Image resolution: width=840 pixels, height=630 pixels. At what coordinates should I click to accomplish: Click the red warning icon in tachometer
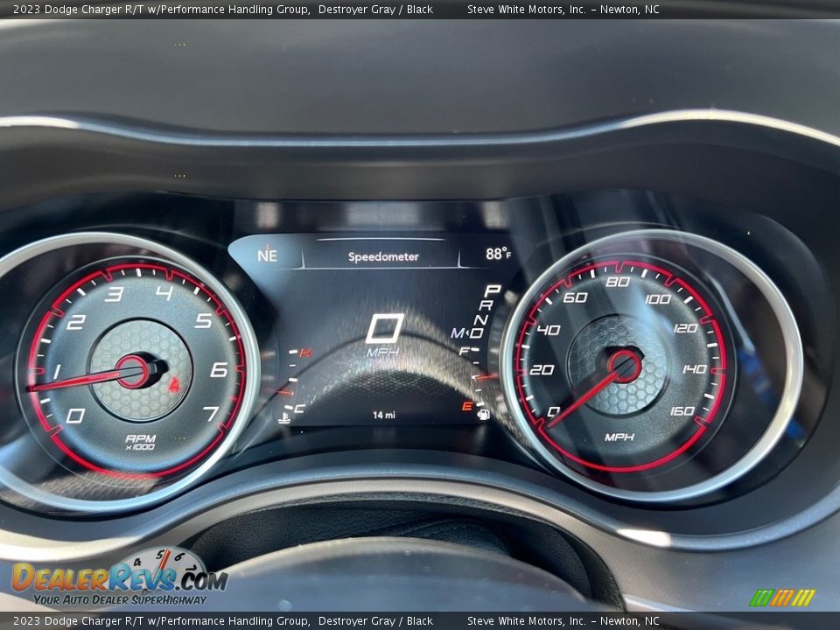click(x=175, y=385)
